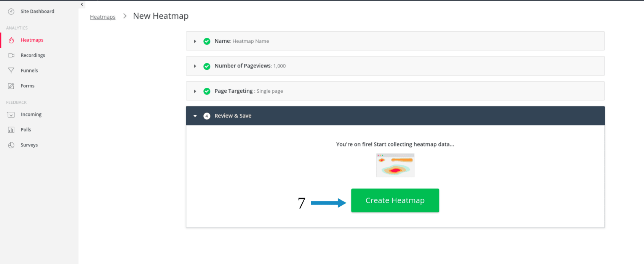The width and height of the screenshot is (644, 264).
Task: Click the Polls bar chart icon
Action: click(11, 130)
